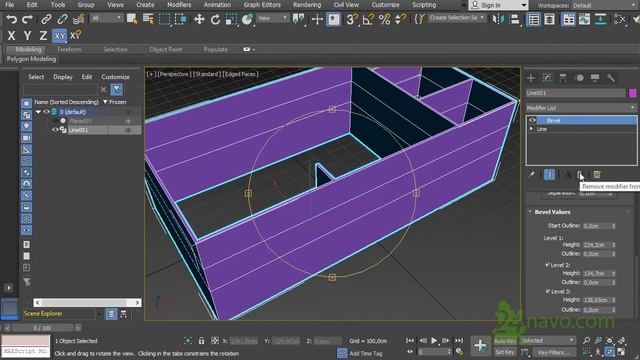This screenshot has height=360, width=640.
Task: Constrain to X axis button
Action: pos(11,36)
